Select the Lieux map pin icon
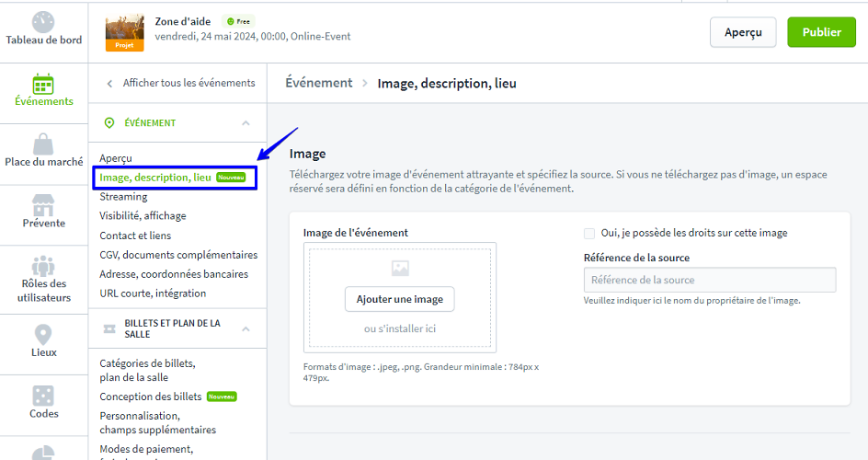Image resolution: width=868 pixels, height=460 pixels. click(43, 334)
